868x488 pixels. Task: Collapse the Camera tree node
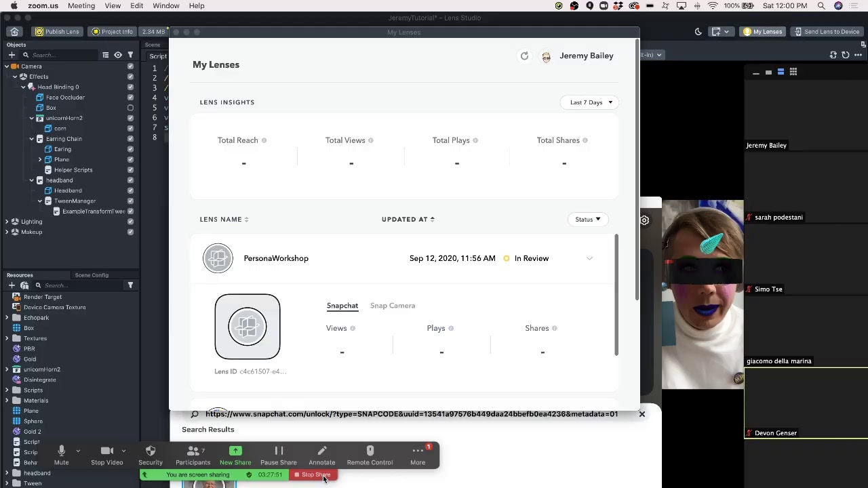[7, 66]
